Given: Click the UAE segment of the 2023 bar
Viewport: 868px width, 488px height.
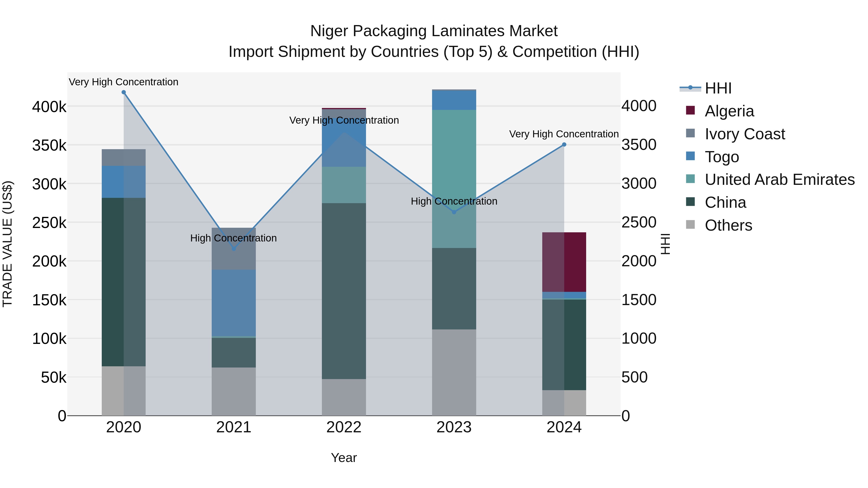Looking at the screenshot, I should pyautogui.click(x=454, y=179).
